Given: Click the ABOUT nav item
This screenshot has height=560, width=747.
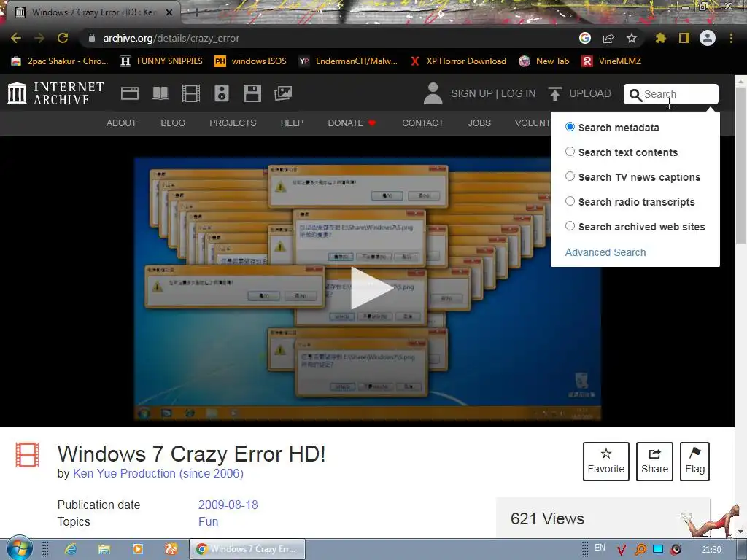Looking at the screenshot, I should coord(122,122).
